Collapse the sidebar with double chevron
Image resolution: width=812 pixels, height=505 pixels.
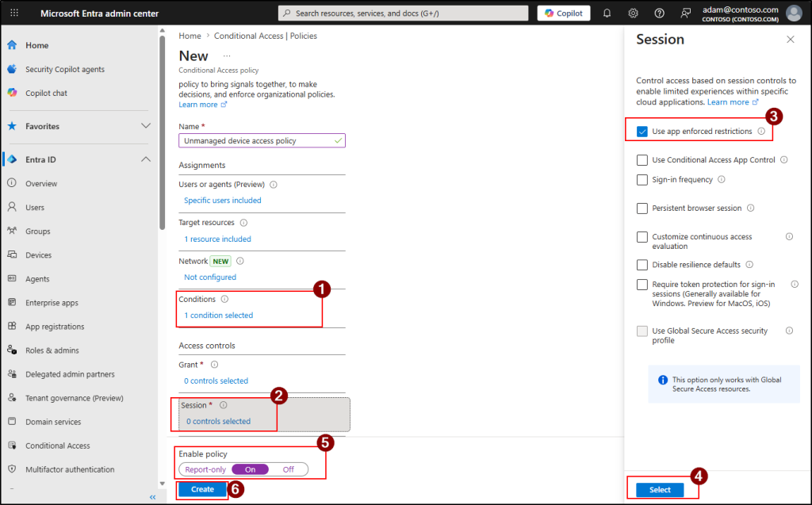tap(153, 497)
